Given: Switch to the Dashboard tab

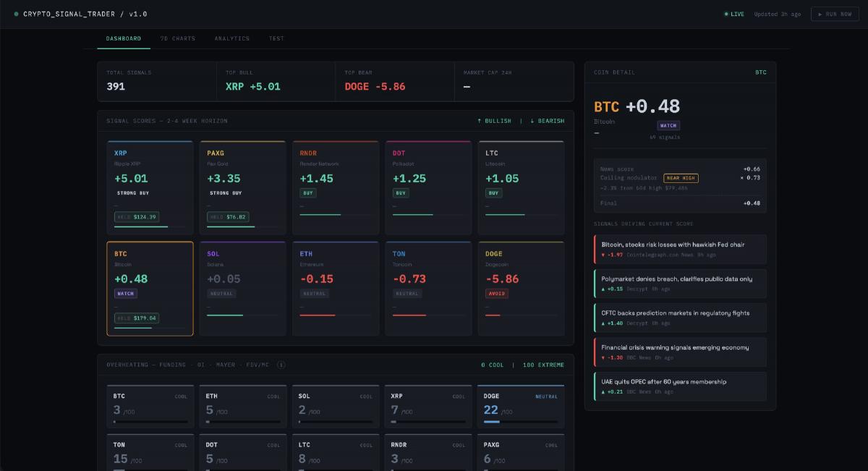Looking at the screenshot, I should click(x=124, y=38).
